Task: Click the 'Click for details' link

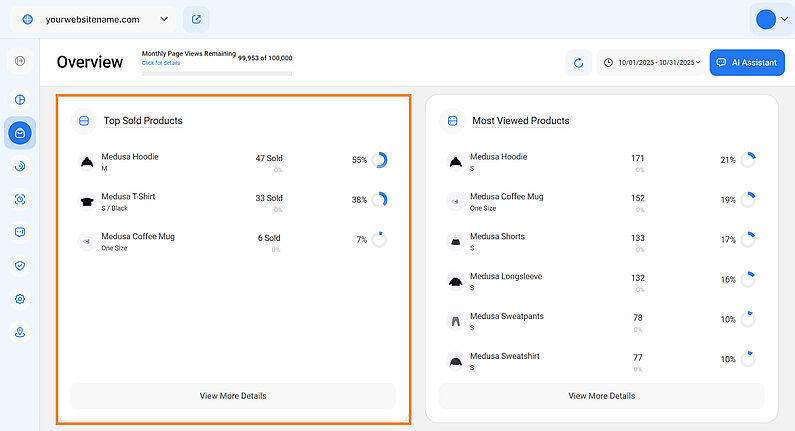Action: [x=162, y=63]
